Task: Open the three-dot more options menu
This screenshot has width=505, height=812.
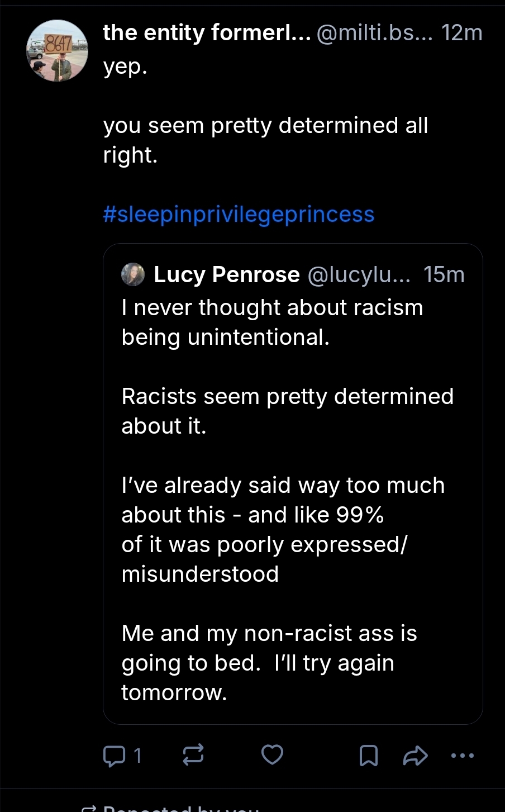Action: click(x=462, y=756)
